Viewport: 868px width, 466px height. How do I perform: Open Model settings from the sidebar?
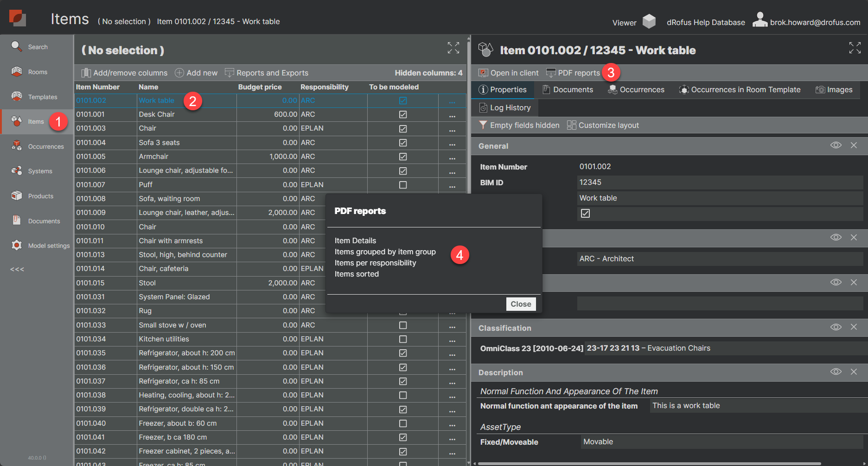click(16, 245)
